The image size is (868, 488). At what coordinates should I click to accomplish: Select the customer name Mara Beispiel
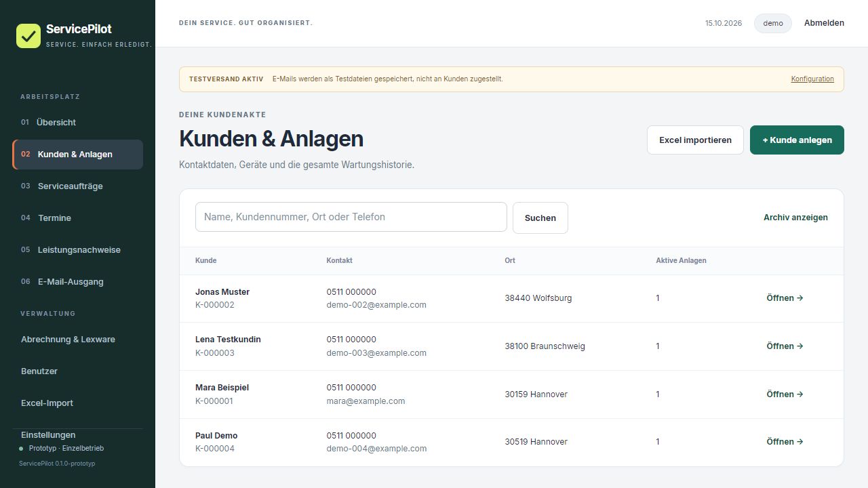pos(222,388)
